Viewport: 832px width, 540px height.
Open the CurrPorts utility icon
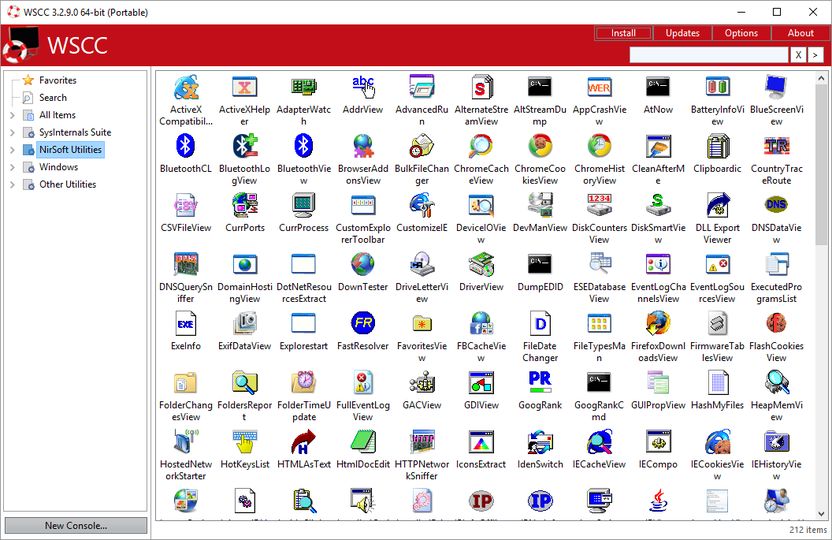245,205
